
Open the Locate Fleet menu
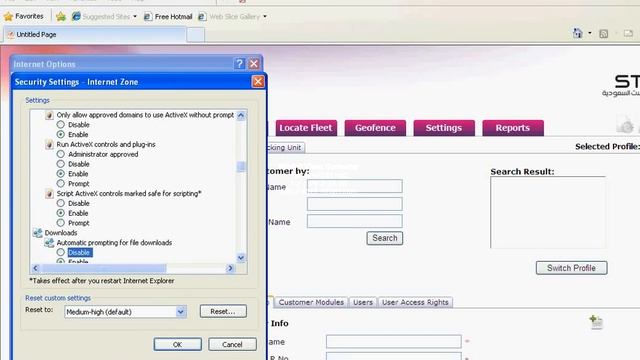click(306, 128)
